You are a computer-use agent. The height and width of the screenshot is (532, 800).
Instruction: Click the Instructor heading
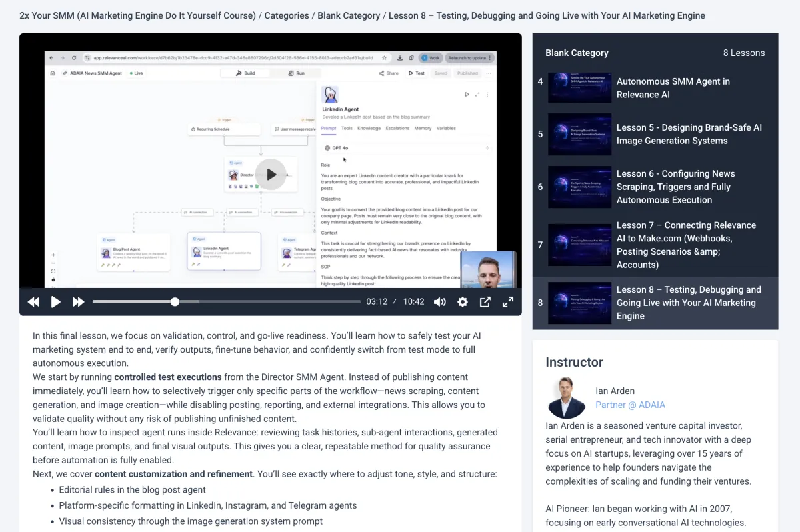coord(574,362)
